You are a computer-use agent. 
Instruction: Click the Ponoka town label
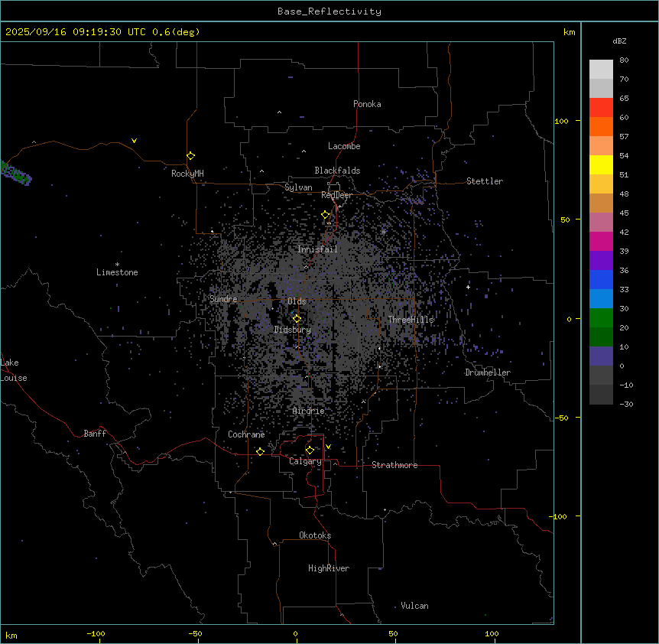click(x=367, y=105)
